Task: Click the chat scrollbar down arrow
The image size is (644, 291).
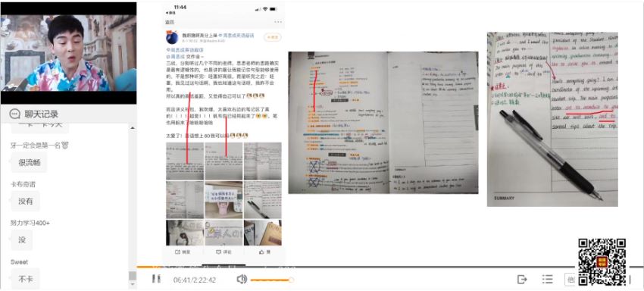Action: [133, 284]
